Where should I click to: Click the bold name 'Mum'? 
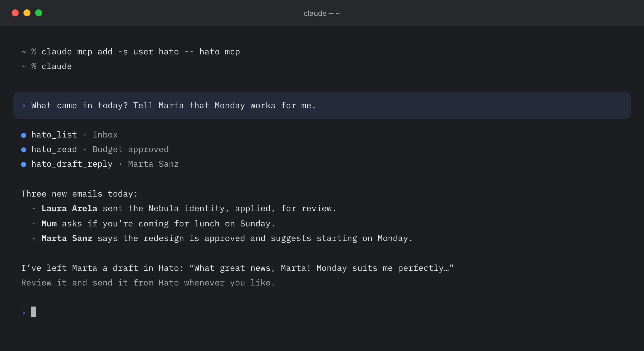49,224
